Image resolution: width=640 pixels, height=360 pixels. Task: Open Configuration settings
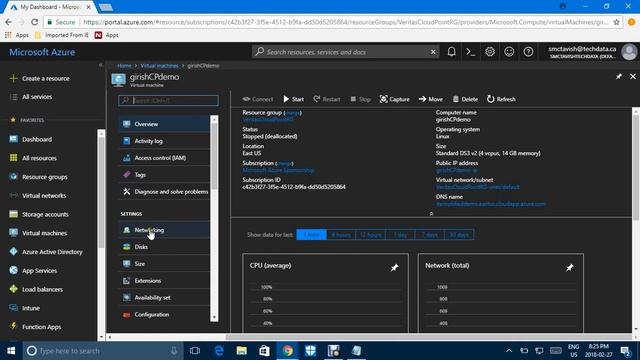[164, 314]
